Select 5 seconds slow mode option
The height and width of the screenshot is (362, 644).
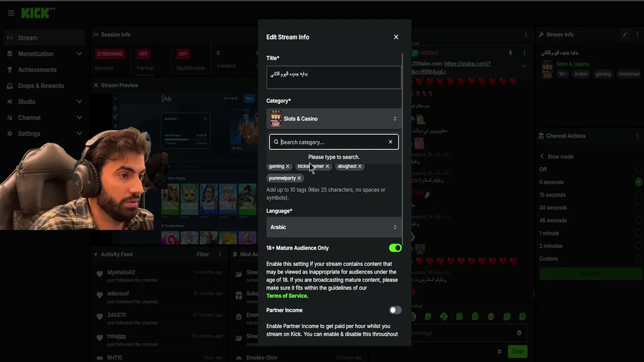tap(638, 182)
